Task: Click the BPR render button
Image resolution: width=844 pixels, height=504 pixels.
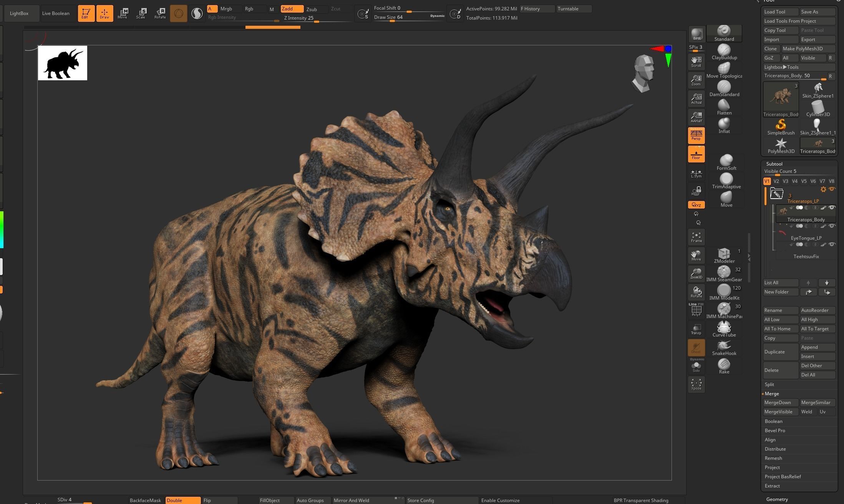Action: pyautogui.click(x=696, y=34)
